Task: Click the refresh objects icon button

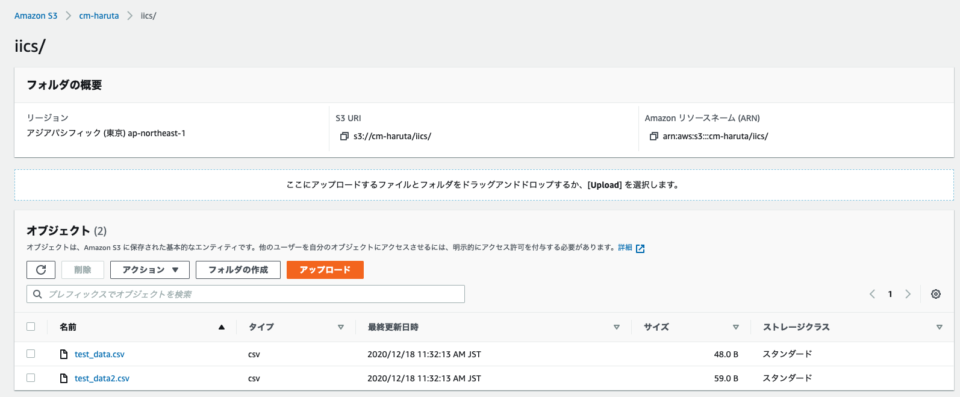Action: click(41, 270)
